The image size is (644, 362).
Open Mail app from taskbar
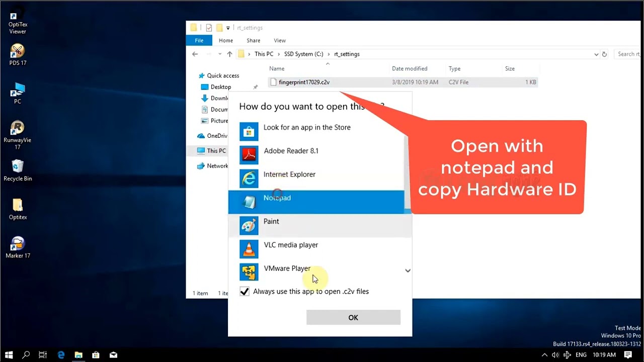point(113,355)
